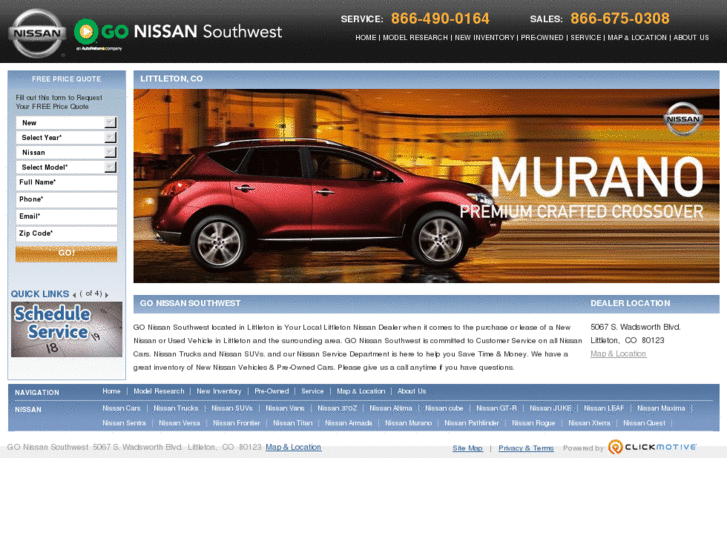Click the Murano crossover banner image

(x=427, y=186)
